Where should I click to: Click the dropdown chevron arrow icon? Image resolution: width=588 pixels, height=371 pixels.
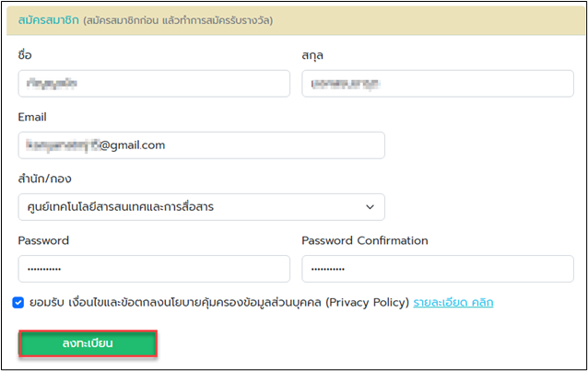tap(370, 207)
